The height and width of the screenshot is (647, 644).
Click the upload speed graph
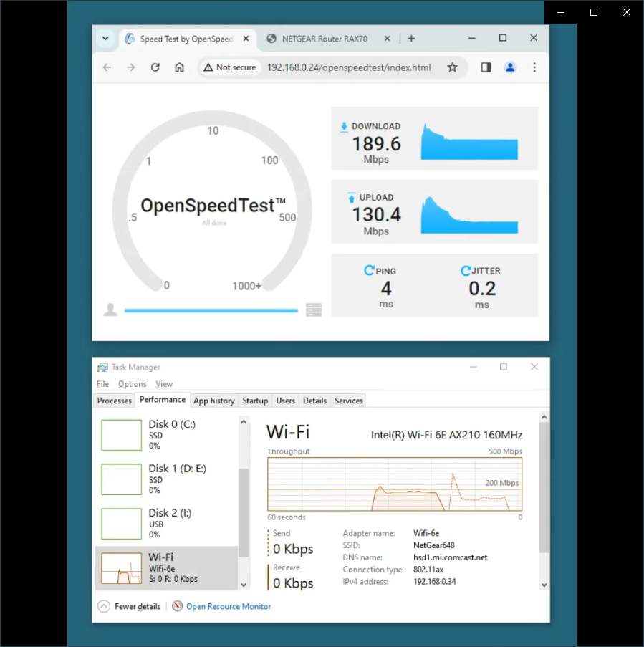469,215
